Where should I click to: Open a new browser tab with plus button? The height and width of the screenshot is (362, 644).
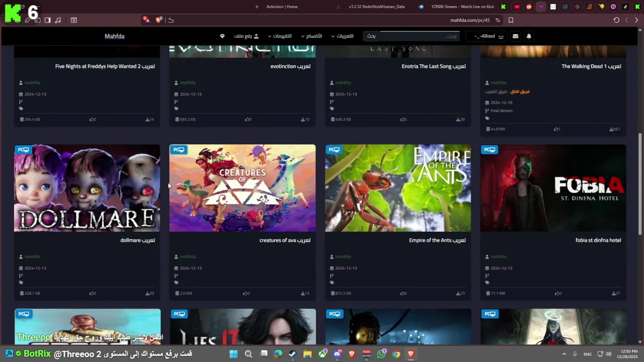(257, 7)
